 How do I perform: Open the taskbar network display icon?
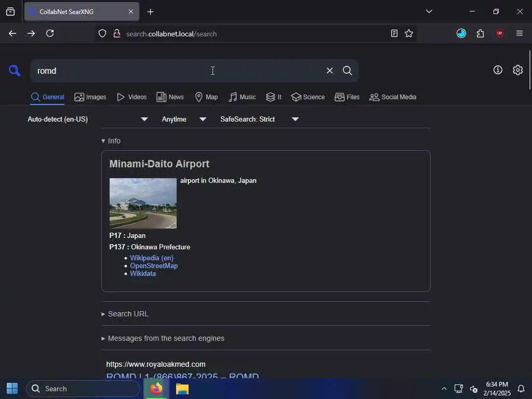(x=458, y=389)
